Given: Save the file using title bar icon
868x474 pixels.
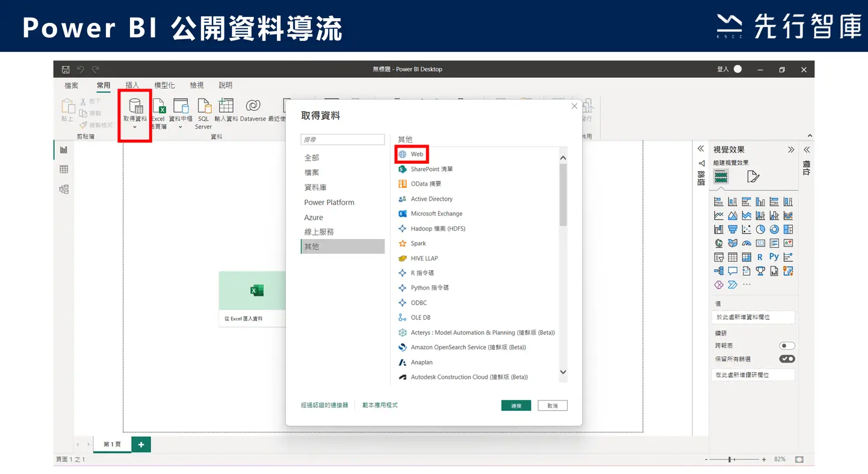Looking at the screenshot, I should pyautogui.click(x=66, y=69).
